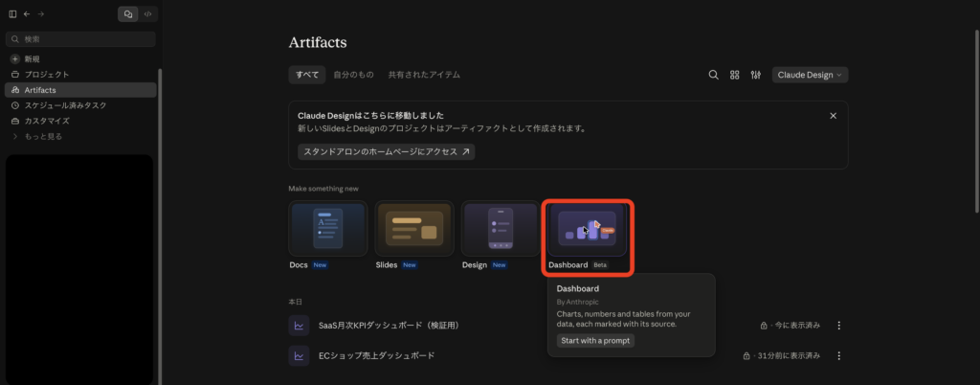
Task: Click the Slides label text
Action: (387, 265)
